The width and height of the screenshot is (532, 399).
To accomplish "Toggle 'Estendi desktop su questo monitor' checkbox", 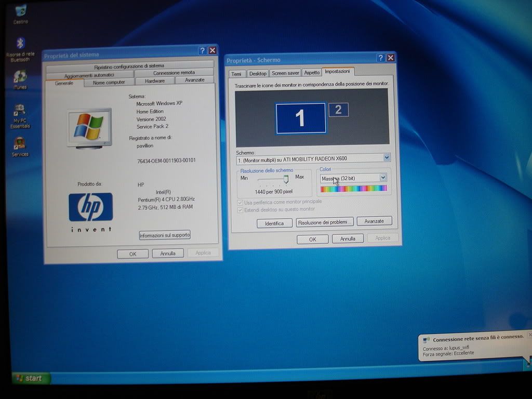I will pyautogui.click(x=240, y=209).
